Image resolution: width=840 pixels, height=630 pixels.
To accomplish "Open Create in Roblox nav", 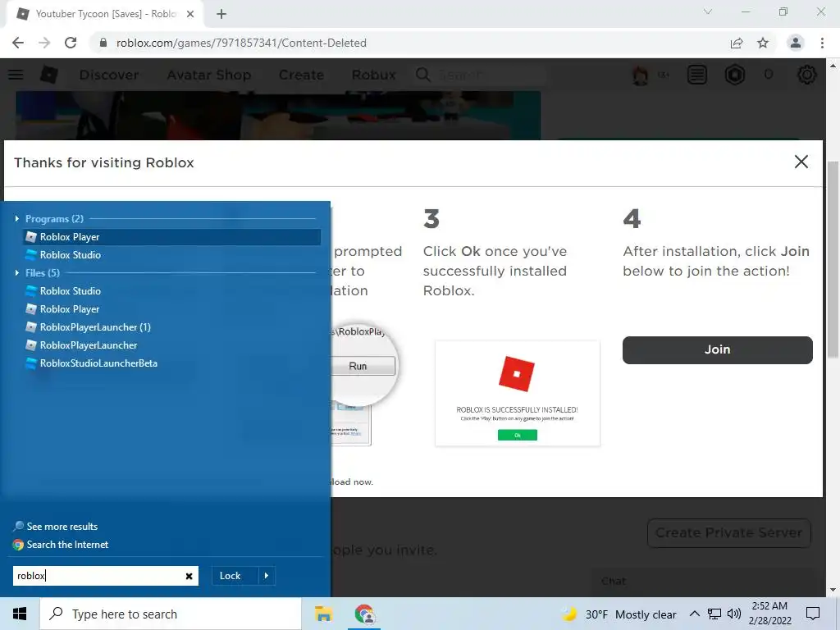I will click(x=301, y=75).
